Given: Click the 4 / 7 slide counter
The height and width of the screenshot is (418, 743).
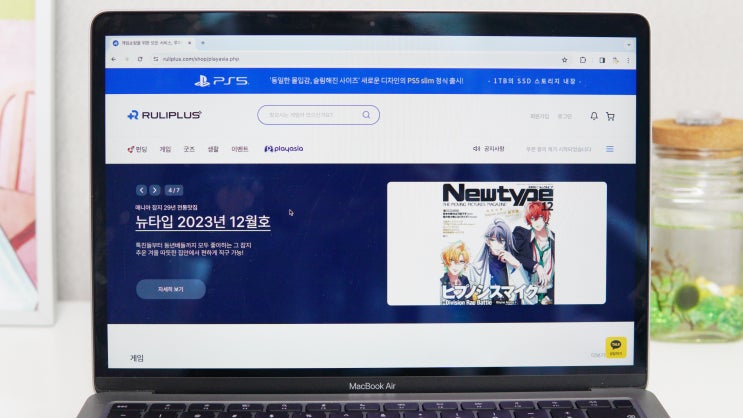Looking at the screenshot, I should point(174,191).
